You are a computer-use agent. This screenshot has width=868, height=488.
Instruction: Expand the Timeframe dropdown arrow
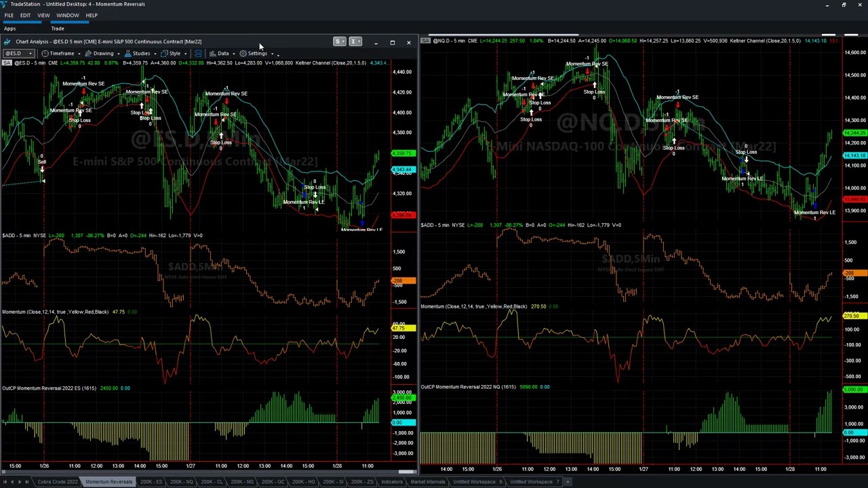click(79, 54)
